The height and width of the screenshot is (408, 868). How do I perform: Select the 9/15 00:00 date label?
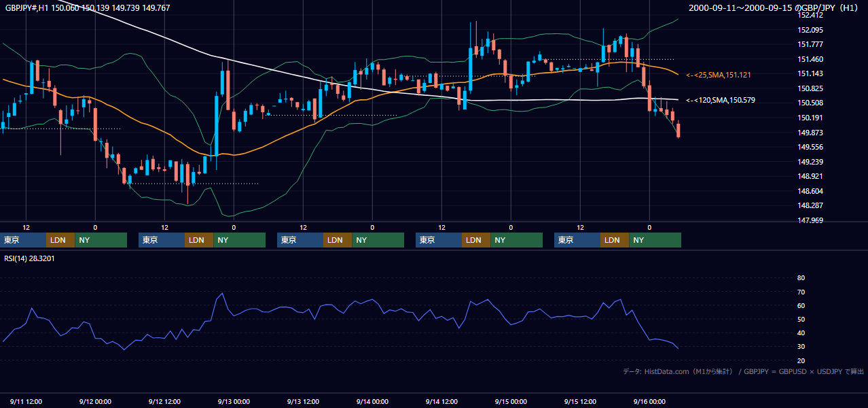click(x=511, y=401)
